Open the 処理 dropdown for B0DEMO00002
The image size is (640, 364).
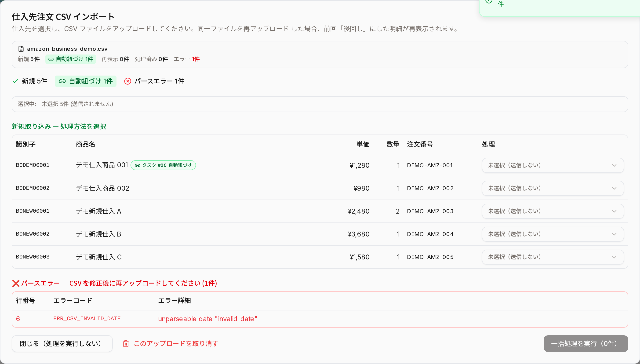coord(553,188)
